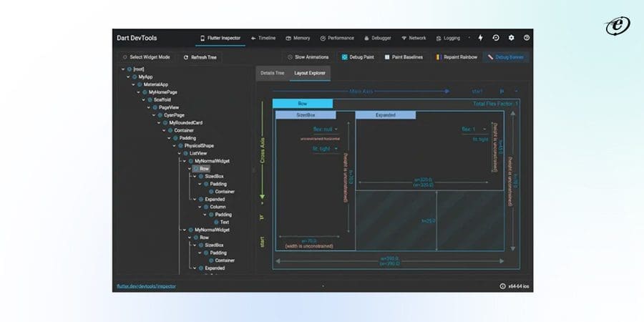Click the widget icon beside Text

point(216,223)
